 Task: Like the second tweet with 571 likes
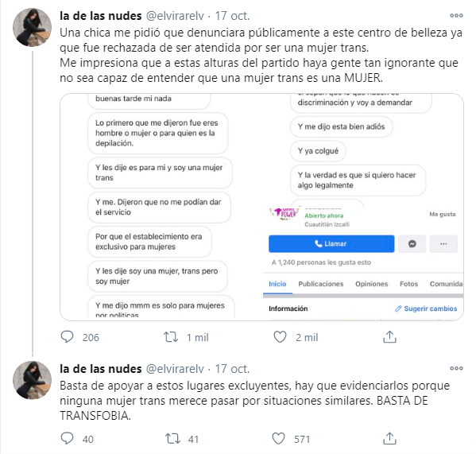pos(278,439)
